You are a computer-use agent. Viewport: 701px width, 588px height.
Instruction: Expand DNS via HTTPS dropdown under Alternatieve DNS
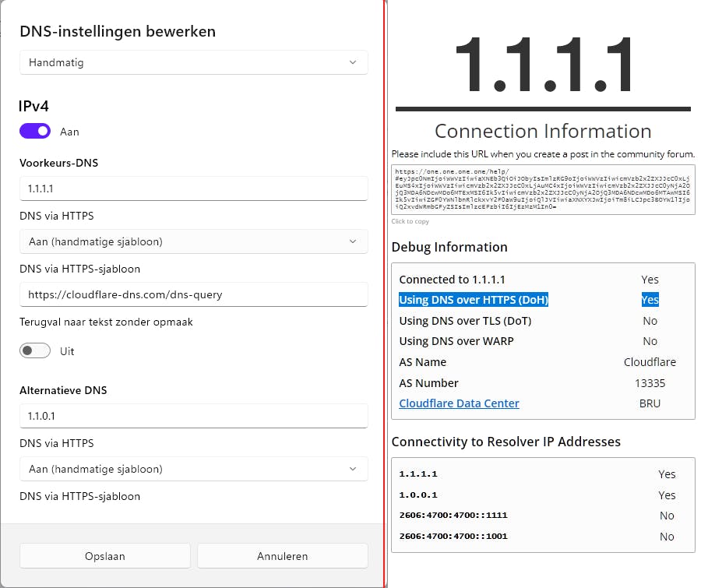[194, 469]
